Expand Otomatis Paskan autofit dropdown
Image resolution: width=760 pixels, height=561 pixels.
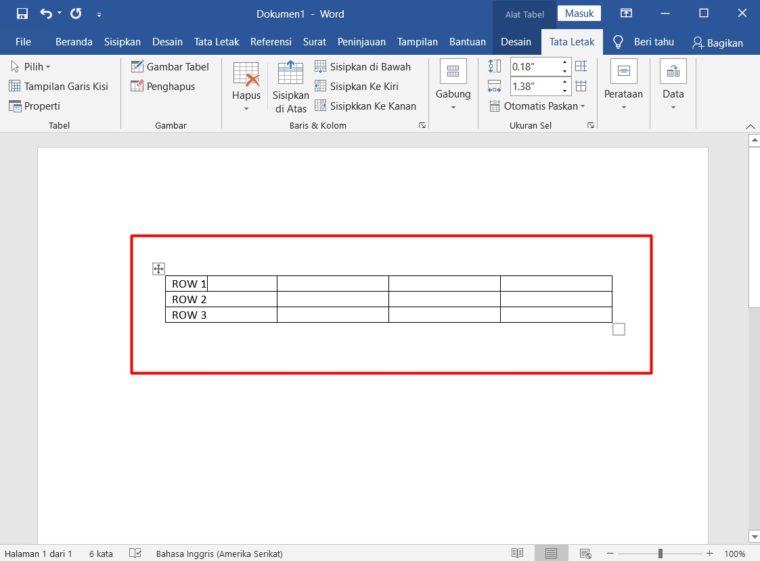coord(537,106)
